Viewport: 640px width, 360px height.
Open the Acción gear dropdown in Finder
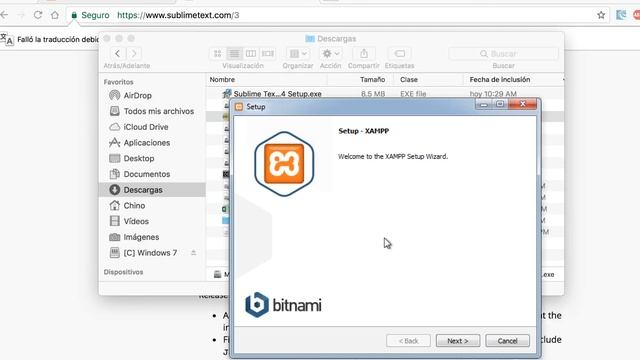pos(330,53)
